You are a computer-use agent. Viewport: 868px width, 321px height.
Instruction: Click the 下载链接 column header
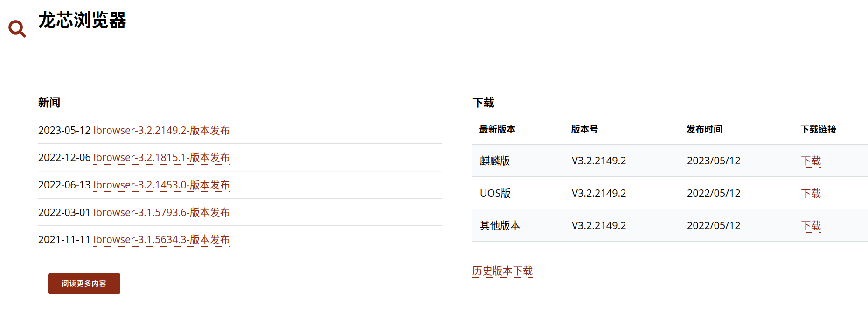(x=819, y=129)
